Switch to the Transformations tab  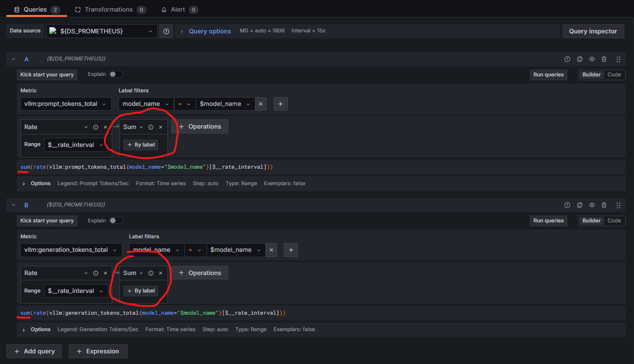click(x=111, y=10)
